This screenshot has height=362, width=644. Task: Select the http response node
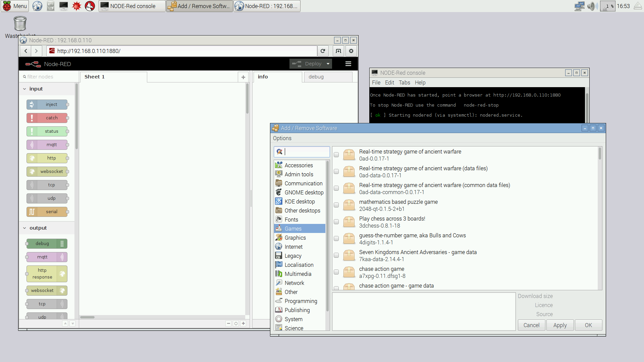click(x=47, y=274)
